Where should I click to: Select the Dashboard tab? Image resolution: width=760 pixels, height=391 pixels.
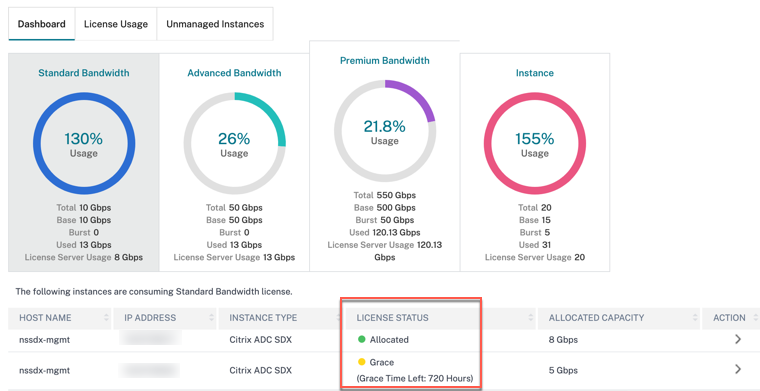click(x=42, y=24)
